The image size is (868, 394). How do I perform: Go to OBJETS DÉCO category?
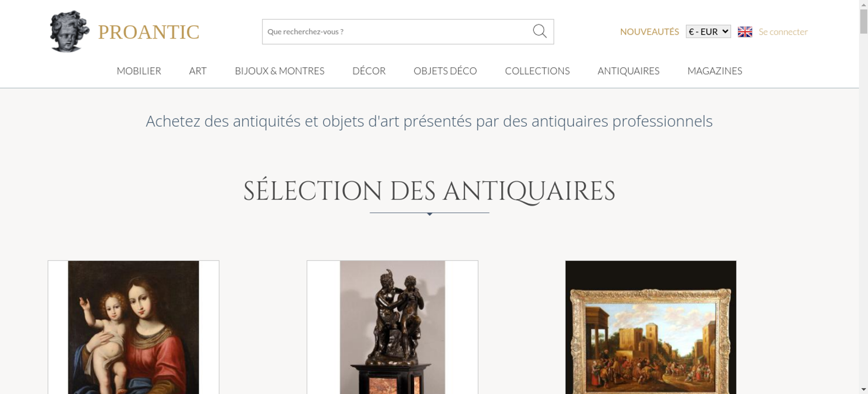click(x=445, y=71)
